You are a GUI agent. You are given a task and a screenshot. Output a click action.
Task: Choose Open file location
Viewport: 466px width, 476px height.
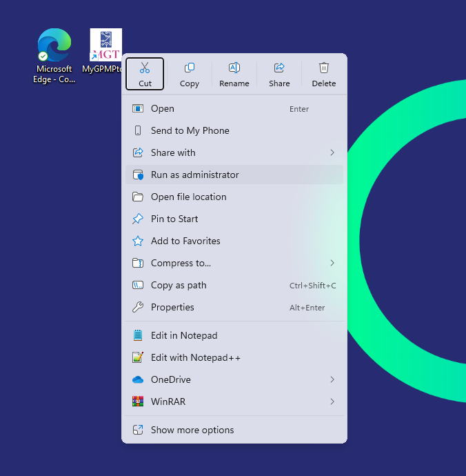tap(188, 197)
